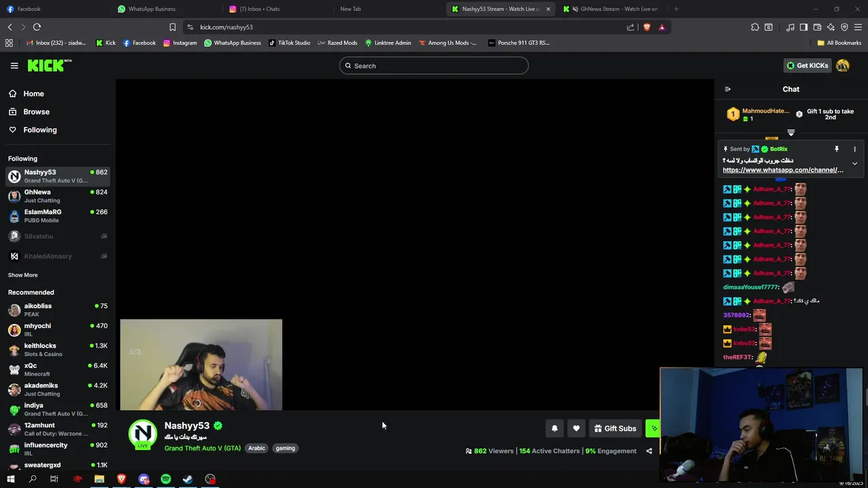868x488 pixels.
Task: Open Brave Wallet icon
Action: click(817, 27)
